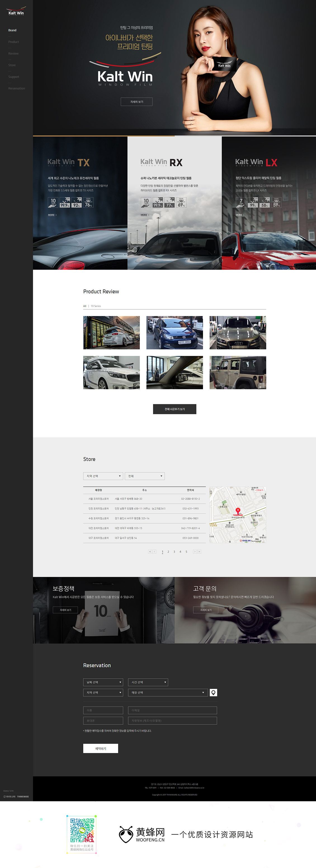
Task: Go to store list page 2
Action: click(168, 551)
